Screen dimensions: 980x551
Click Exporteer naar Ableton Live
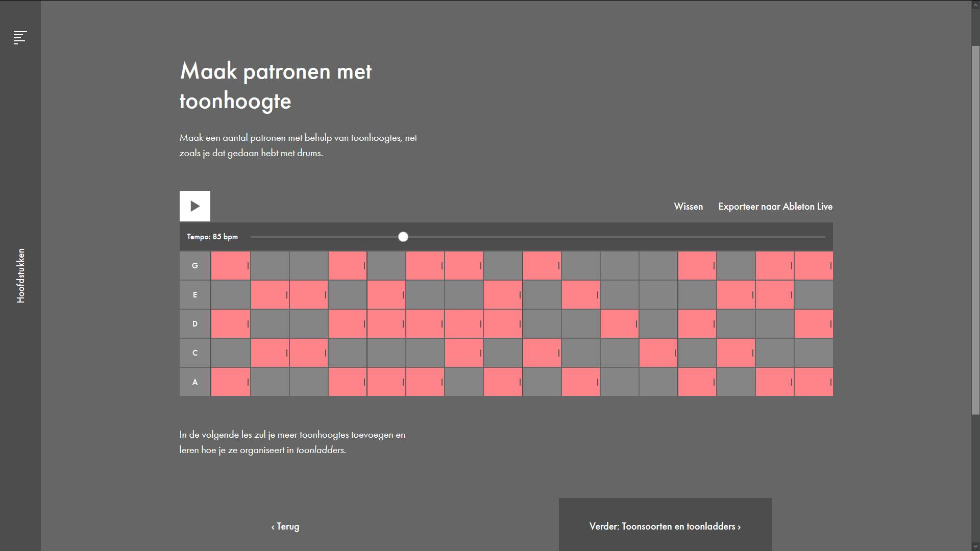click(775, 207)
